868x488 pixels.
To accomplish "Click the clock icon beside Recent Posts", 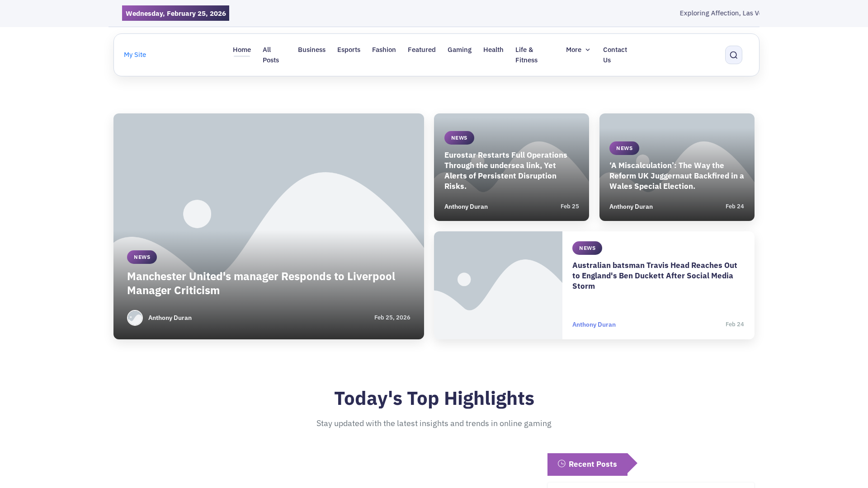I will click(x=561, y=464).
